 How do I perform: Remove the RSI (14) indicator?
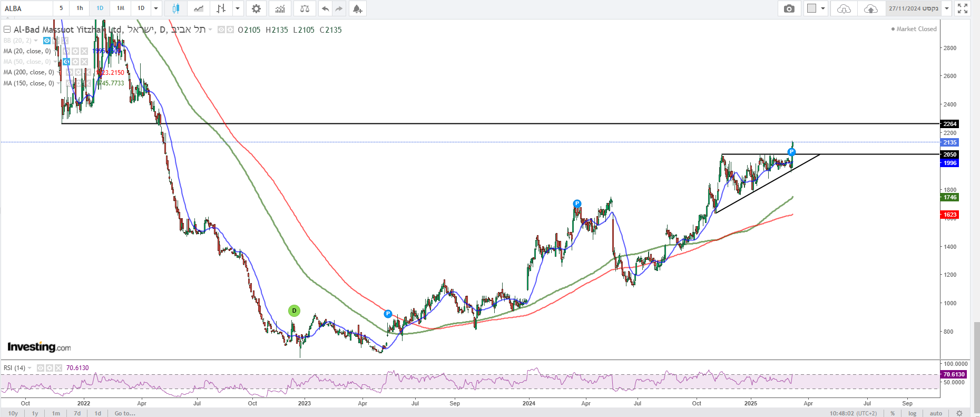coord(58,368)
